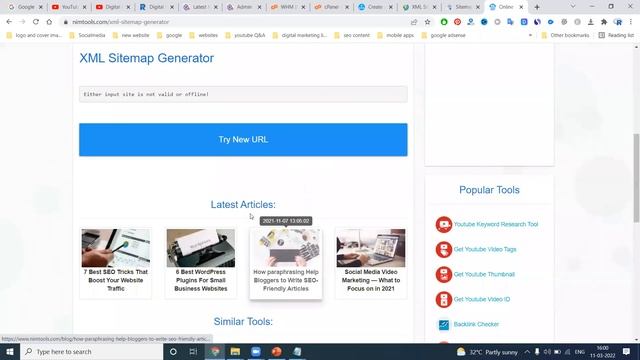Screen dimensions: 640x360
Task: Close the Google tab
Action: click(40, 7)
